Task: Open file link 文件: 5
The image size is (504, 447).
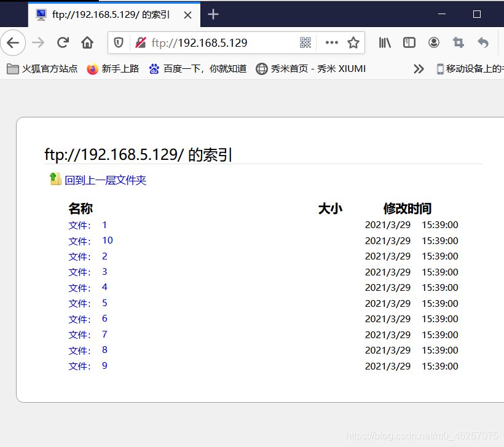Action: tap(88, 303)
